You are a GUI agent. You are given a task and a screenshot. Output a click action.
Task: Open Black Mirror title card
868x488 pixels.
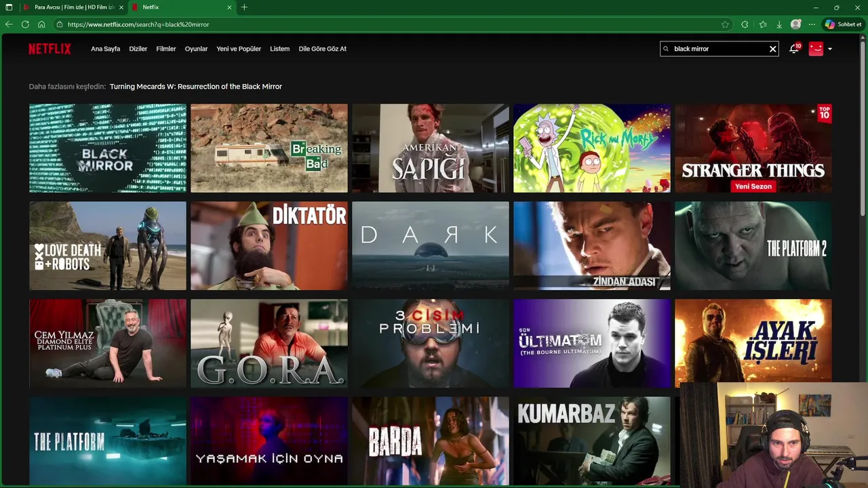pos(108,148)
